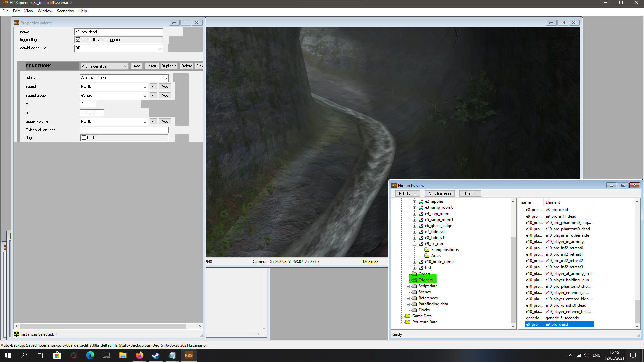
Task: Collapse the e9_ski_run tree node
Action: point(414,244)
